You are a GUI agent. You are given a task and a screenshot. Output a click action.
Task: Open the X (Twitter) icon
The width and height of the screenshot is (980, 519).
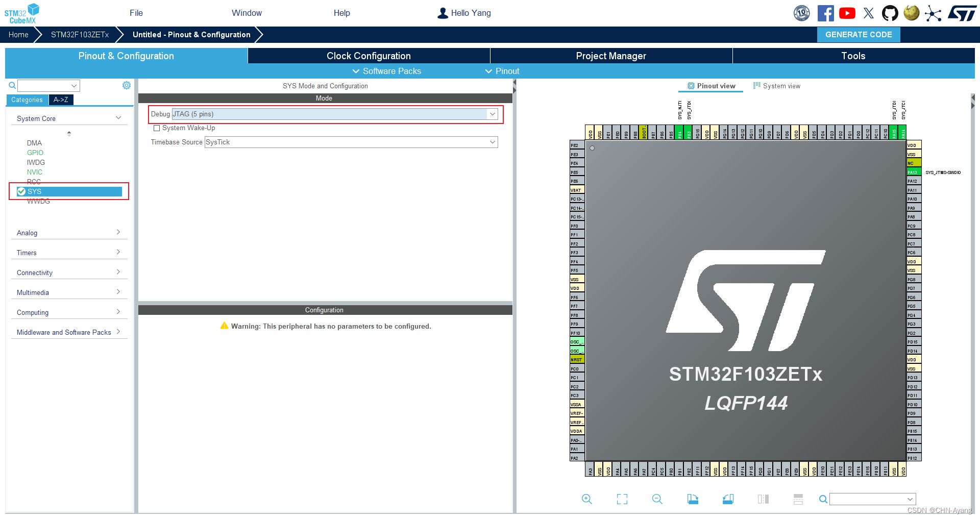(869, 13)
